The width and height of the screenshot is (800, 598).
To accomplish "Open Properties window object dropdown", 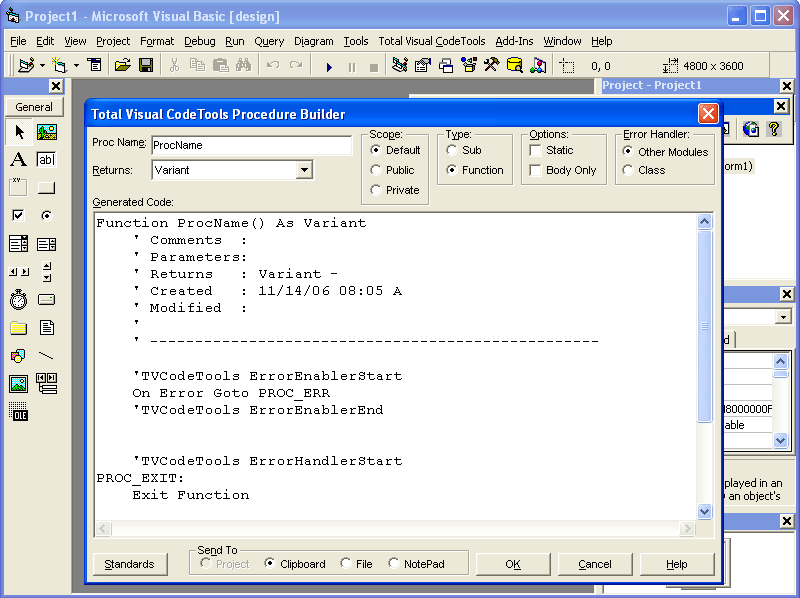I will [x=783, y=317].
